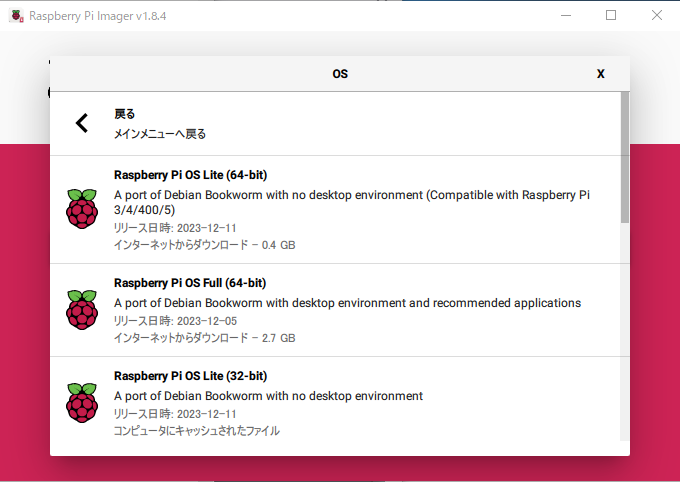
Task: Select Raspberry Pi OS Lite (32-bit) title
Action: 190,376
